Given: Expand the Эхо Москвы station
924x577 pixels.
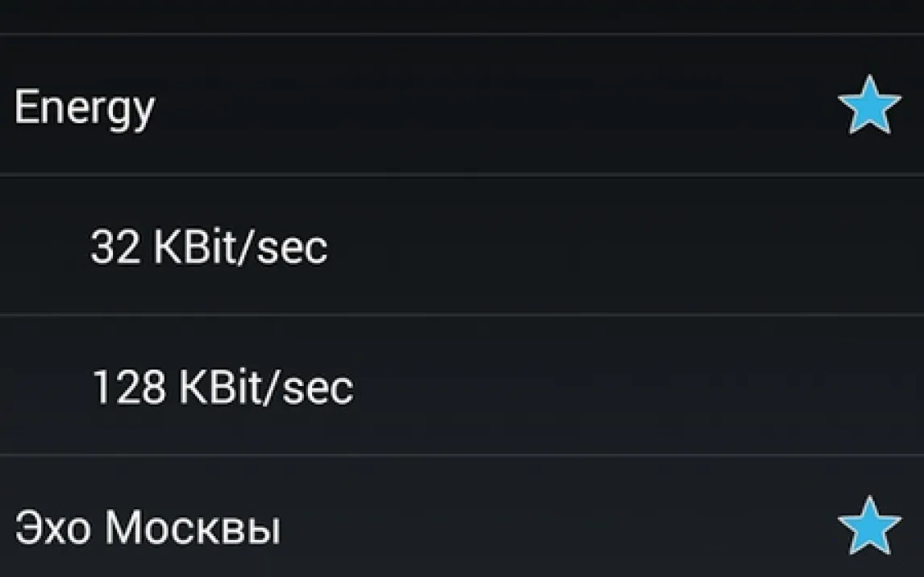Looking at the screenshot, I should (x=148, y=529).
